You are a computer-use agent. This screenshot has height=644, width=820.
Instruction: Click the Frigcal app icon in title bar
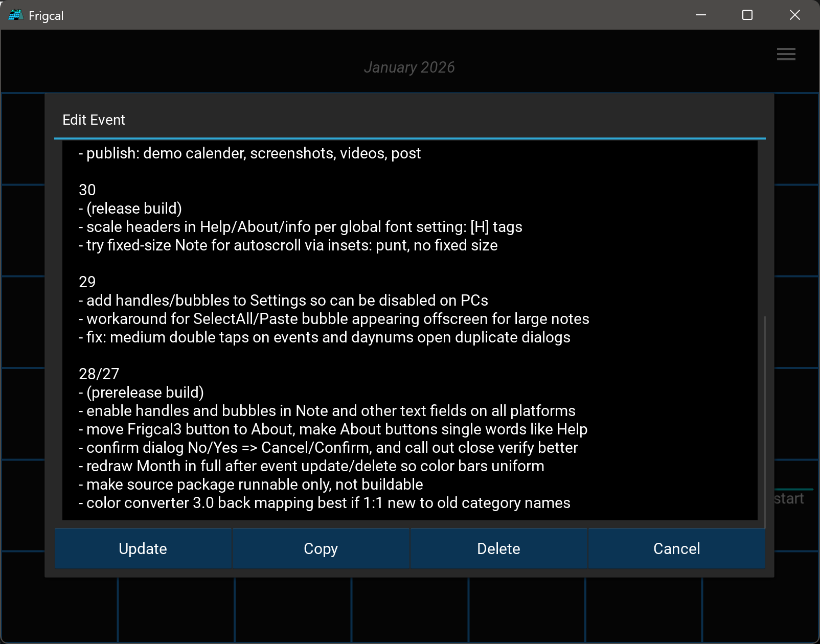click(x=15, y=15)
